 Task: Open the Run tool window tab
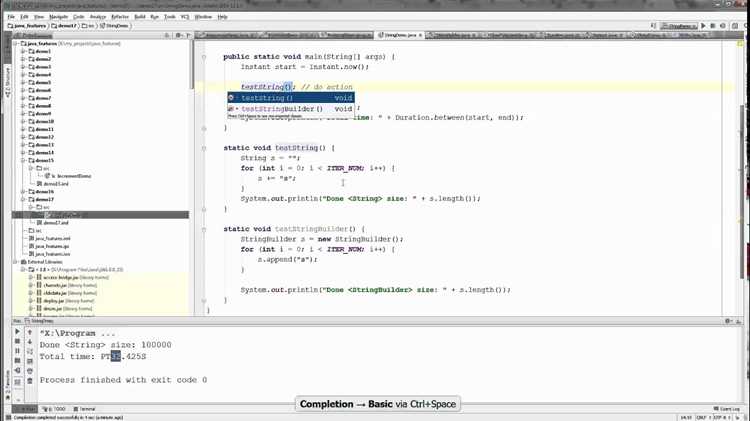coord(24,409)
